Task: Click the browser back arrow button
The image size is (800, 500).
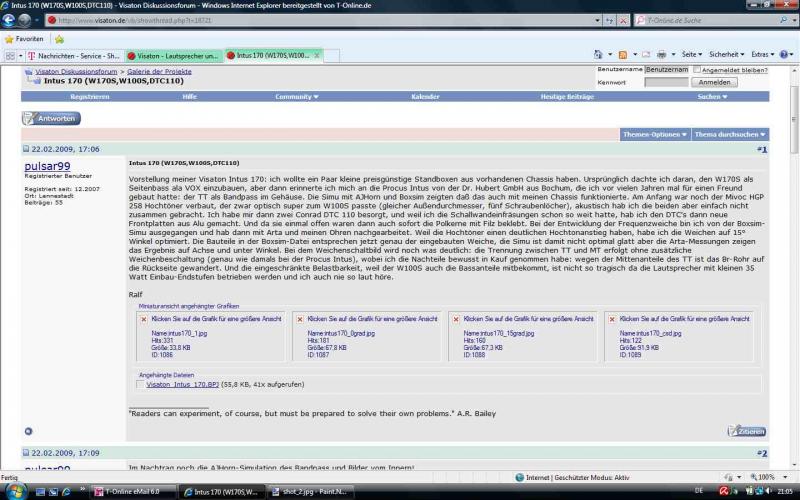Action: tap(11, 20)
